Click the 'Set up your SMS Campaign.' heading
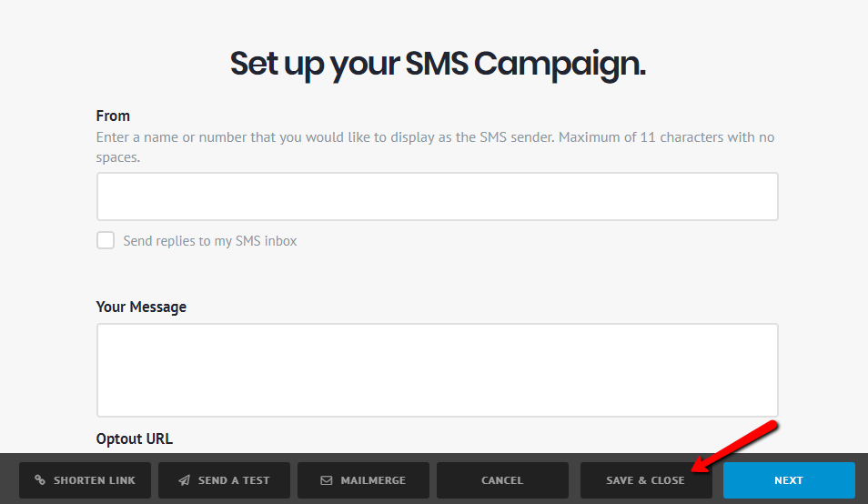 (x=438, y=65)
